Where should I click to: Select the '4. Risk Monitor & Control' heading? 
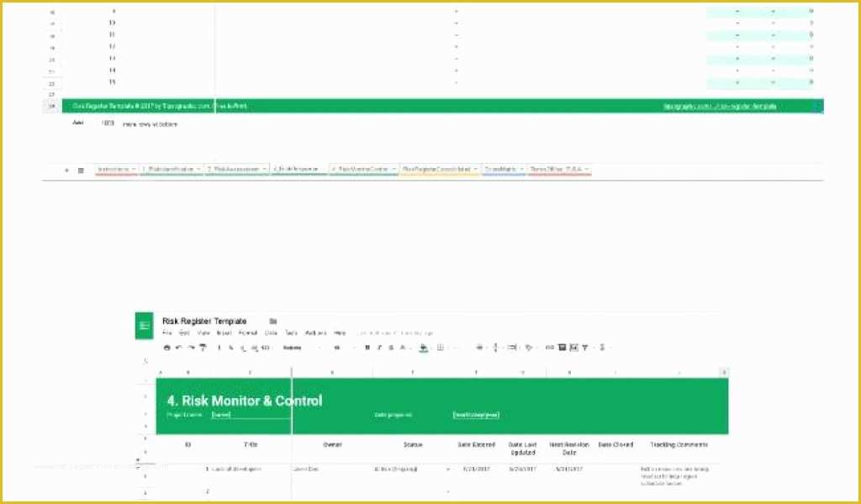(245, 401)
